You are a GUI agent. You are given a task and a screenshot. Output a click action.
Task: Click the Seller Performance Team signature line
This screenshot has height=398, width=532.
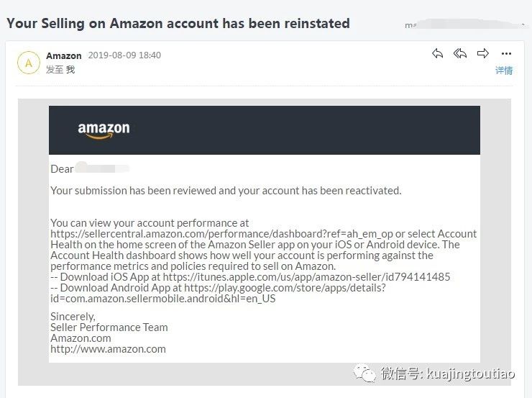(109, 327)
